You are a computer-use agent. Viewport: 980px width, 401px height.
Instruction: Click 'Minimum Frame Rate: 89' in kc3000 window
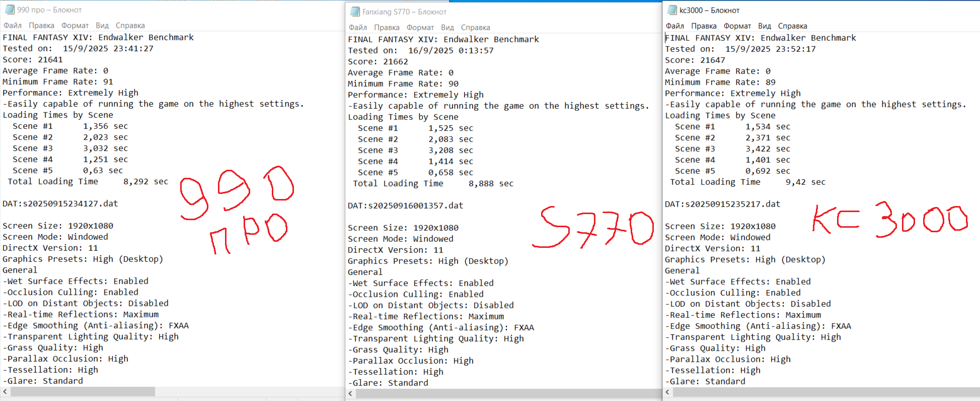click(720, 82)
